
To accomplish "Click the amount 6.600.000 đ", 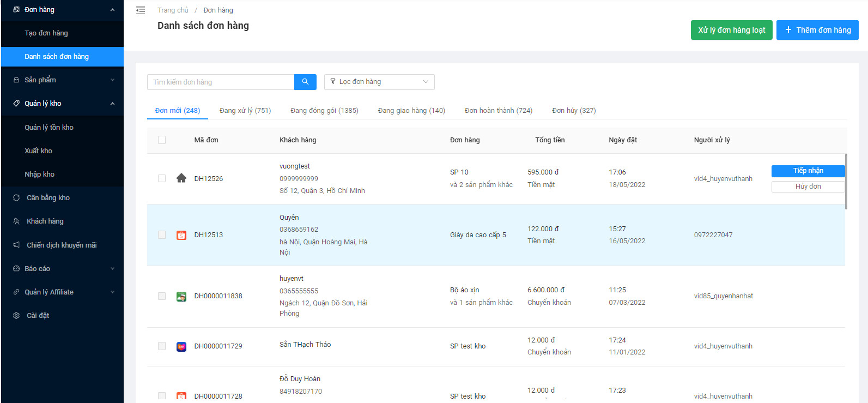I will tap(546, 290).
